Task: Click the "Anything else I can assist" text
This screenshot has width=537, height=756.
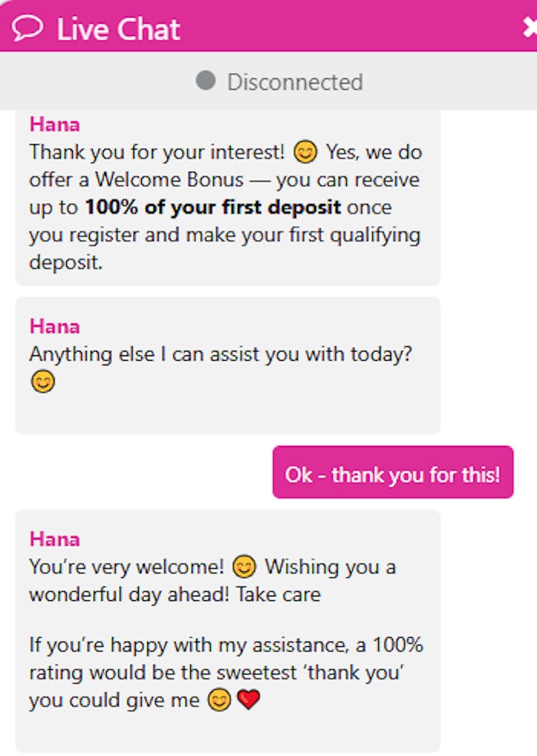Action: coord(221,355)
